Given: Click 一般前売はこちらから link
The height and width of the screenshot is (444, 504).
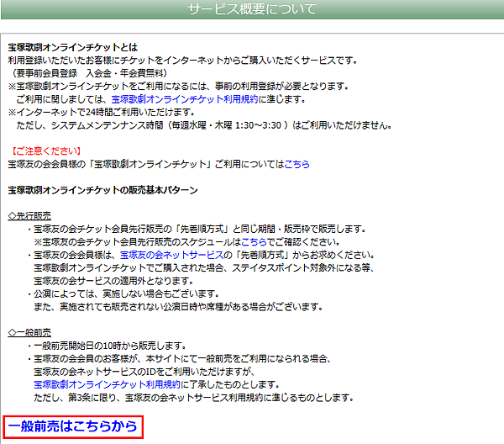Looking at the screenshot, I should (73, 426).
